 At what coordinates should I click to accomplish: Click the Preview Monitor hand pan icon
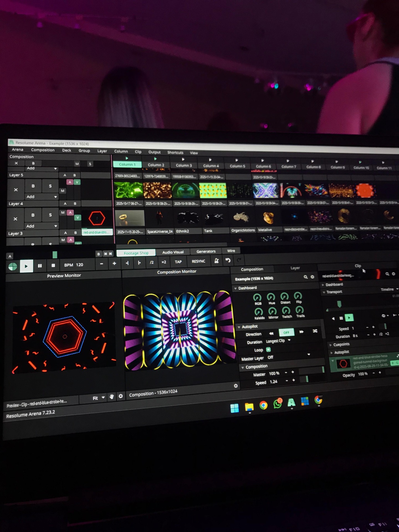tap(112, 397)
